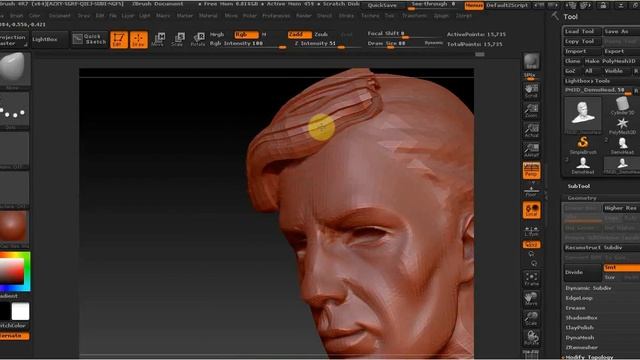The image size is (640, 360).
Task: Open the Transform menu
Action: pos(414,16)
